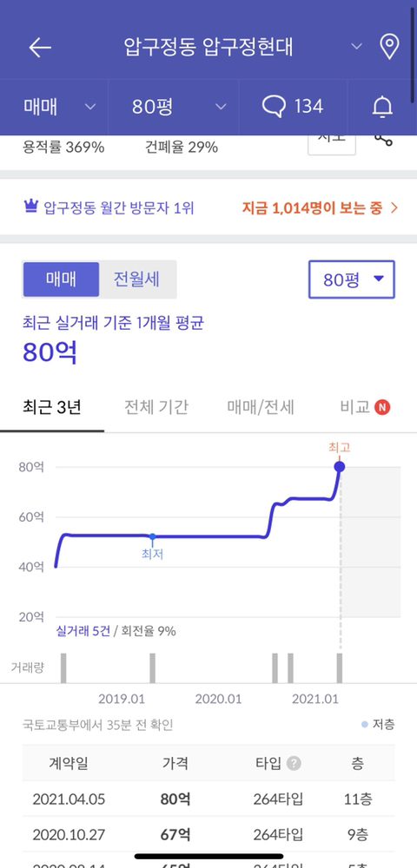Click the red N badge by 비교
The image size is (417, 868).
pyautogui.click(x=382, y=408)
